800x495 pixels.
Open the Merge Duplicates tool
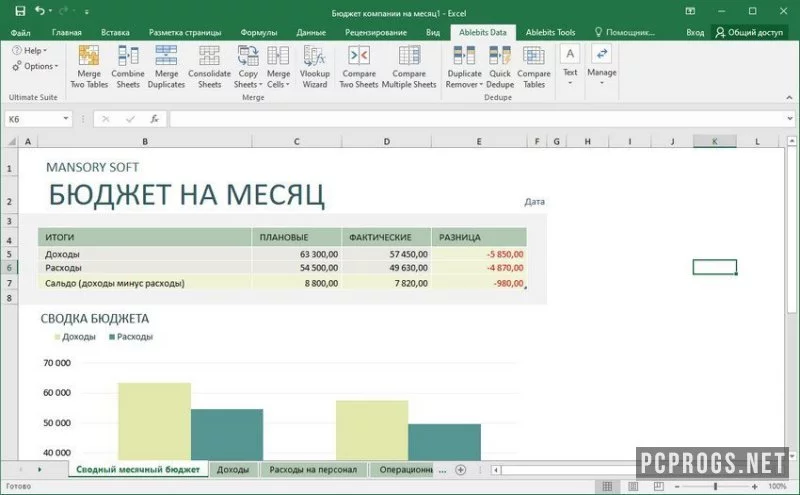(x=166, y=67)
